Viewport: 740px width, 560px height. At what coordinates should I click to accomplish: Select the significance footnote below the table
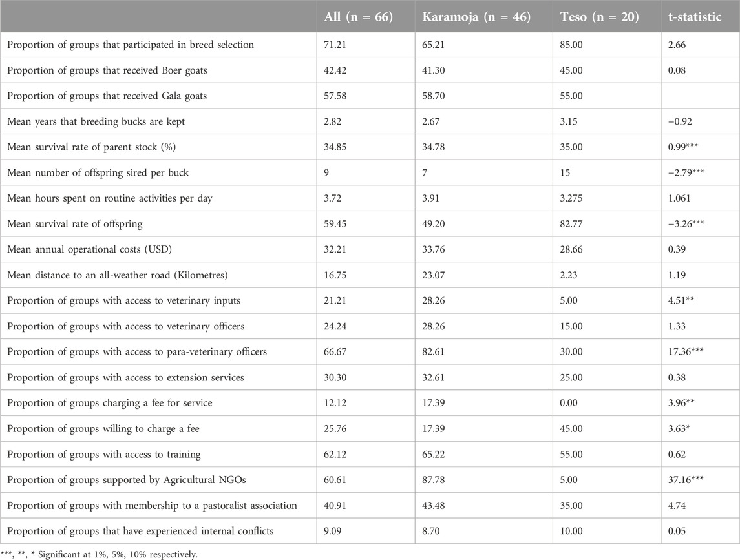99,554
